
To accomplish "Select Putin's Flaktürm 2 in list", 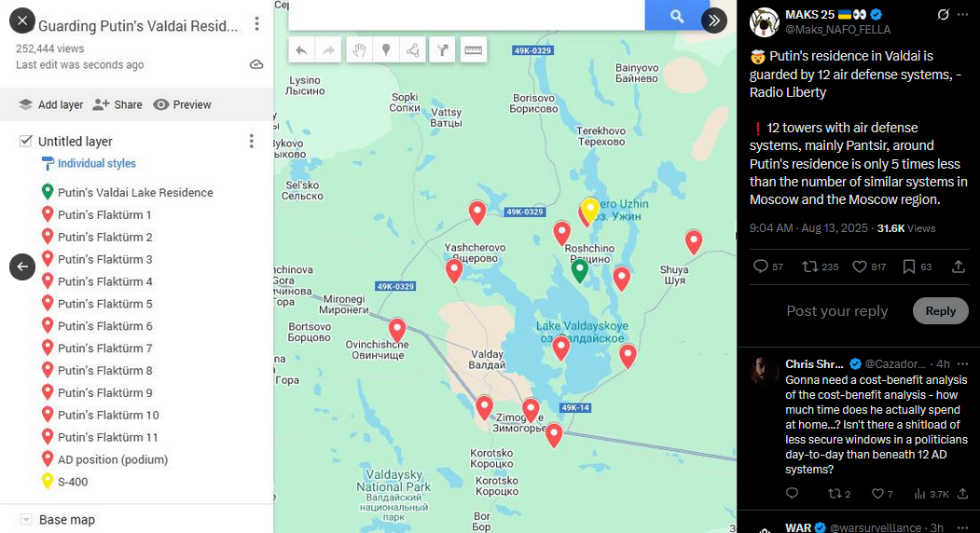I will click(x=97, y=237).
